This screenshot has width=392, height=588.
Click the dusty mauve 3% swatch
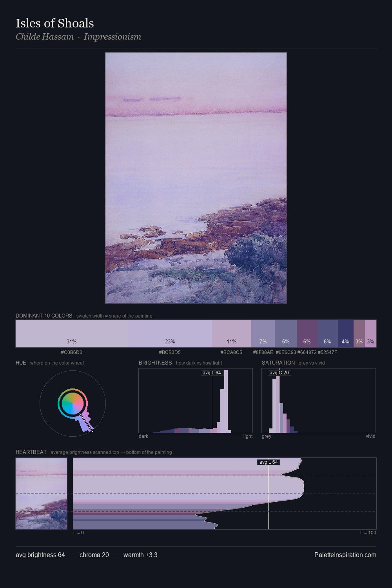359,334
